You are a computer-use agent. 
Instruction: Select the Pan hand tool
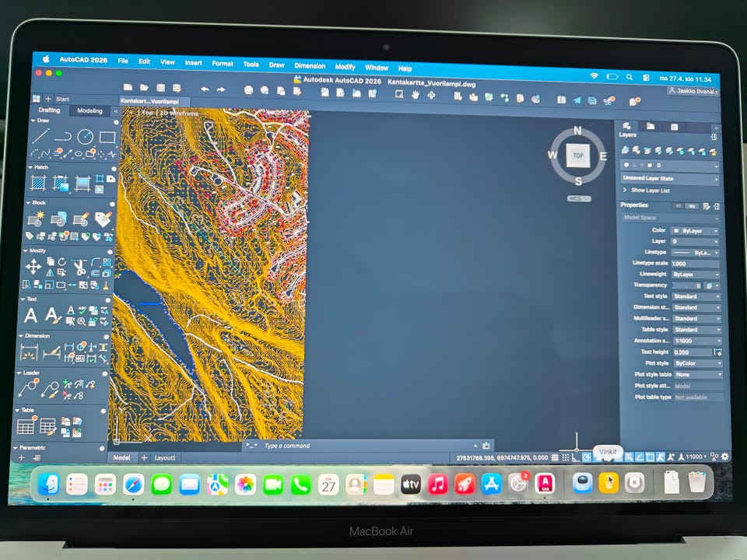[416, 95]
